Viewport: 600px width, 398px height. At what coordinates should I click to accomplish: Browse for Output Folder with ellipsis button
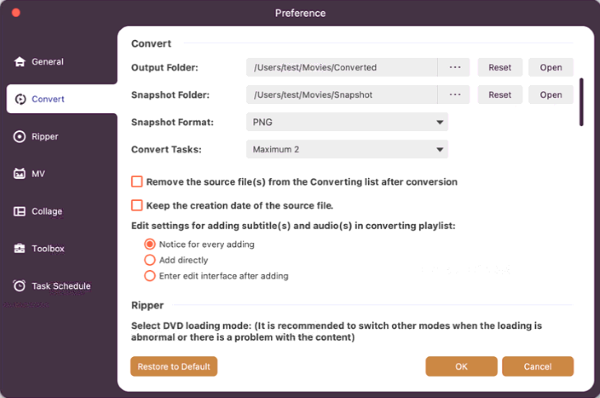(x=455, y=67)
